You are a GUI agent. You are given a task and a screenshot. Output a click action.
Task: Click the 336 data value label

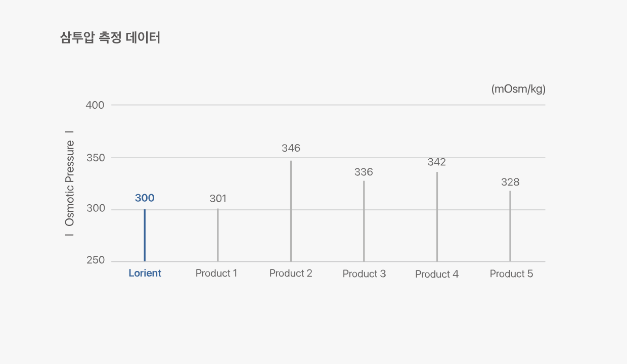pyautogui.click(x=364, y=172)
